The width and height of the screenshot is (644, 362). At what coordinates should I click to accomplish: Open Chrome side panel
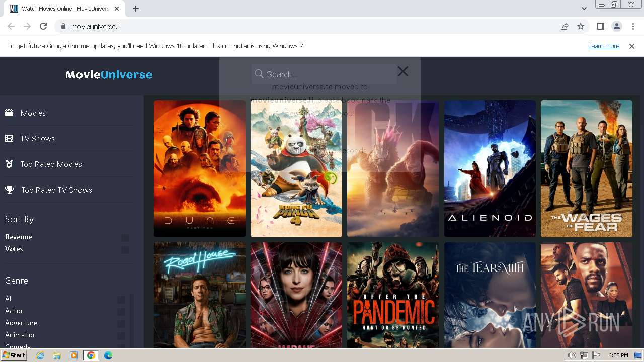(600, 26)
